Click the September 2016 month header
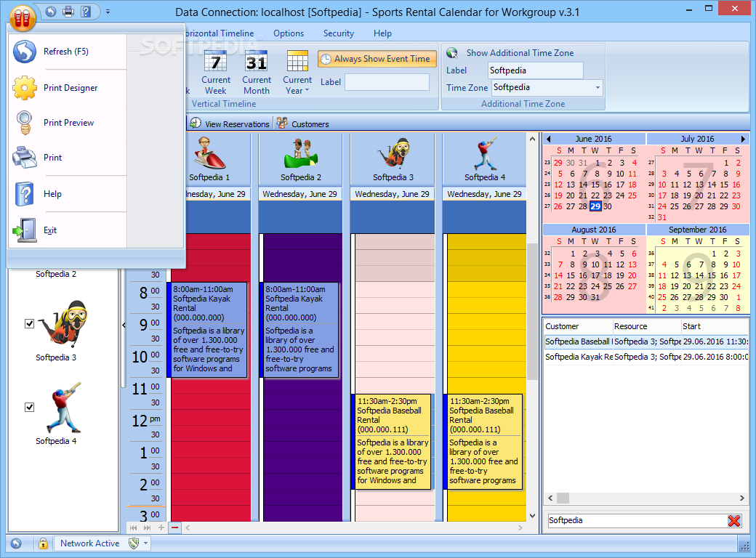The width and height of the screenshot is (756, 558). click(697, 230)
